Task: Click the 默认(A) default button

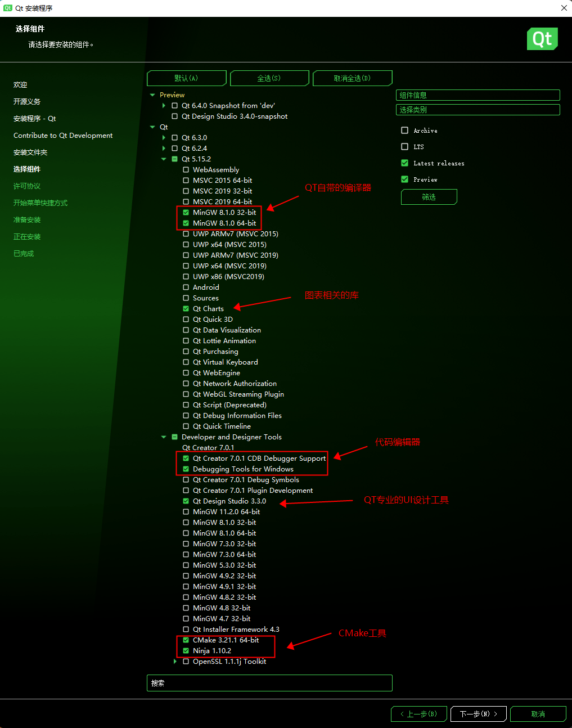Action: (x=187, y=78)
